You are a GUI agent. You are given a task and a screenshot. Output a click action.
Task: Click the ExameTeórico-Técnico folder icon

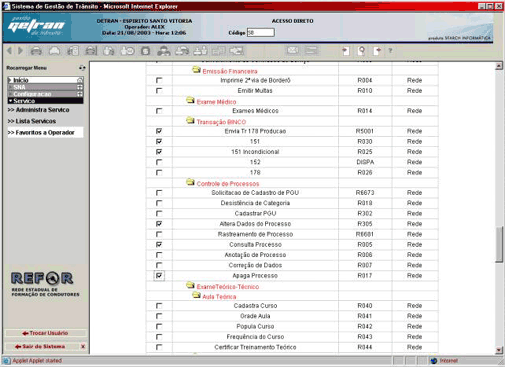[190, 285]
